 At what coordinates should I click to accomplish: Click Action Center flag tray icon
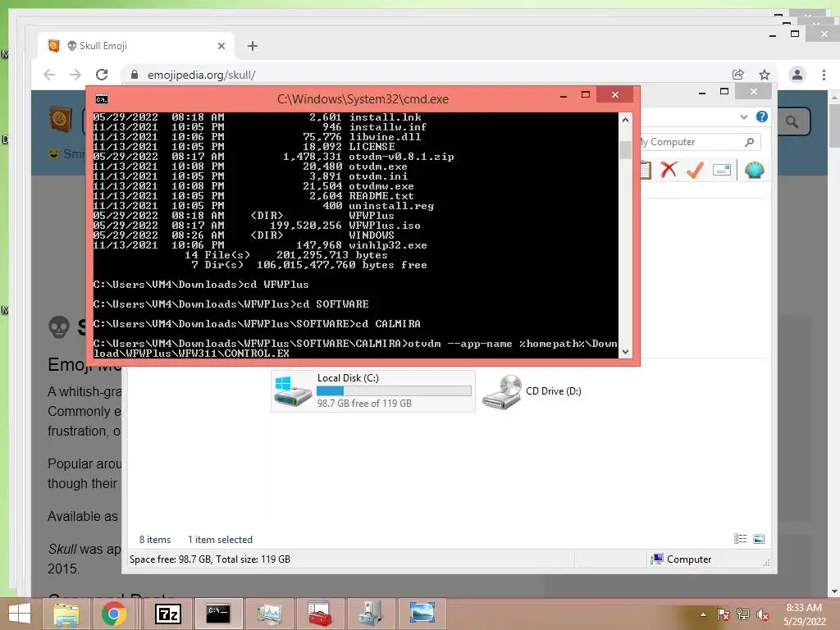click(723, 614)
